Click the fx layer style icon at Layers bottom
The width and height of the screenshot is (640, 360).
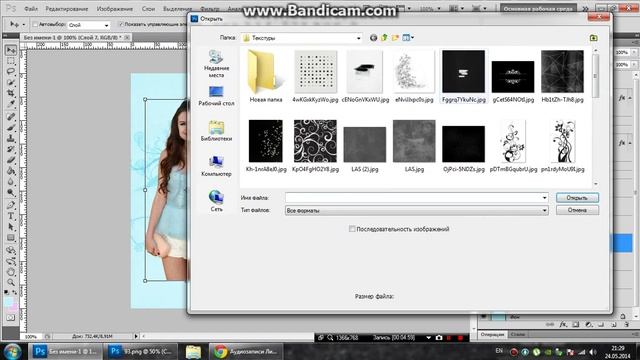(x=563, y=324)
